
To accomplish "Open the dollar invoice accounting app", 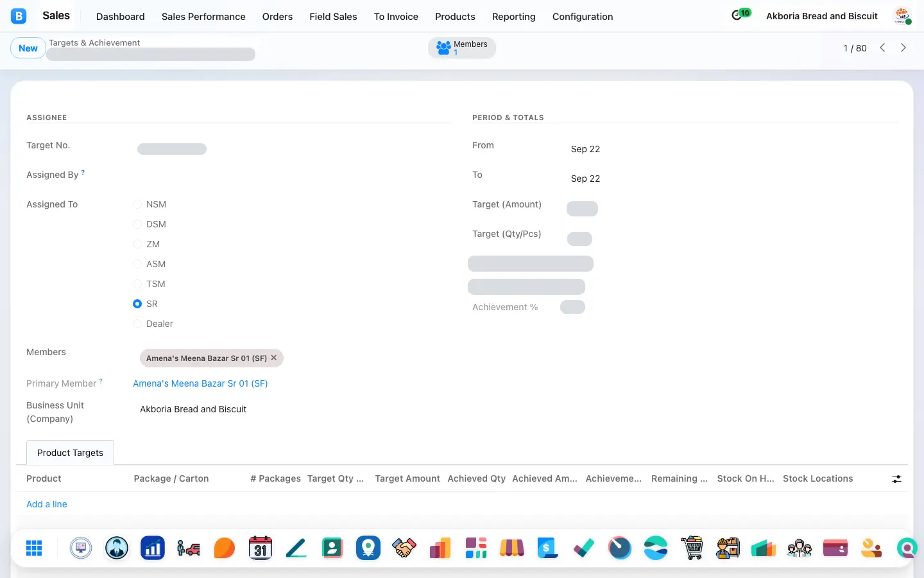I will click(x=548, y=548).
